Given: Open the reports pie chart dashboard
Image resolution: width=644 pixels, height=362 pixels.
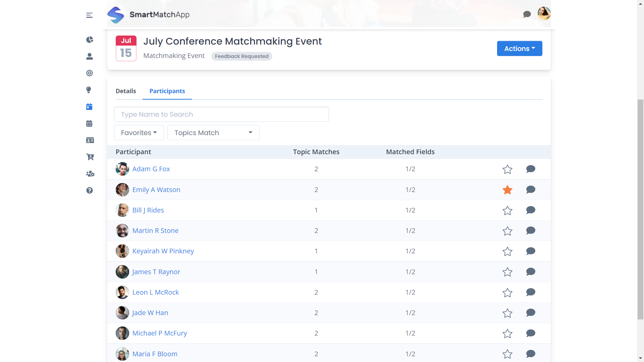Looking at the screenshot, I should click(89, 40).
